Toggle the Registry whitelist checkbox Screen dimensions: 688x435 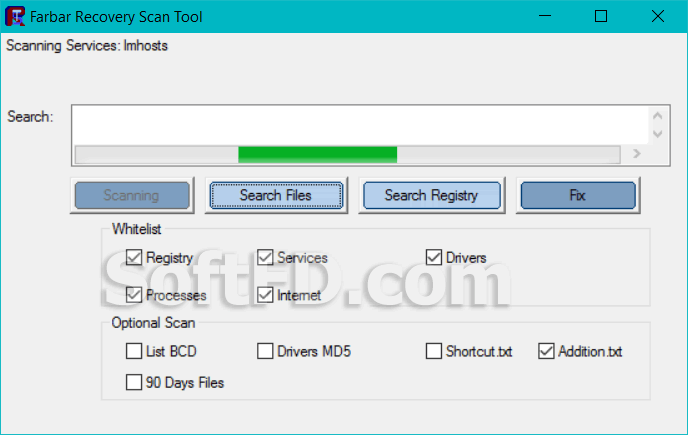click(134, 257)
